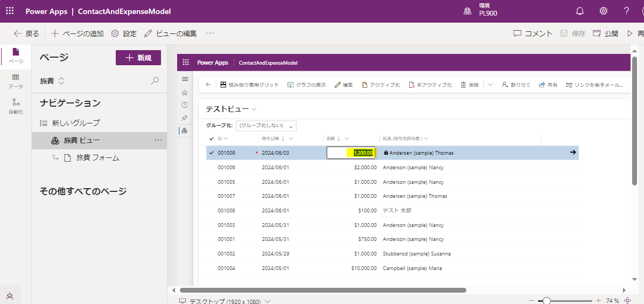Viewport: 644px width, 304px height.
Task: Open 金額 column header menu
Action: (x=337, y=138)
